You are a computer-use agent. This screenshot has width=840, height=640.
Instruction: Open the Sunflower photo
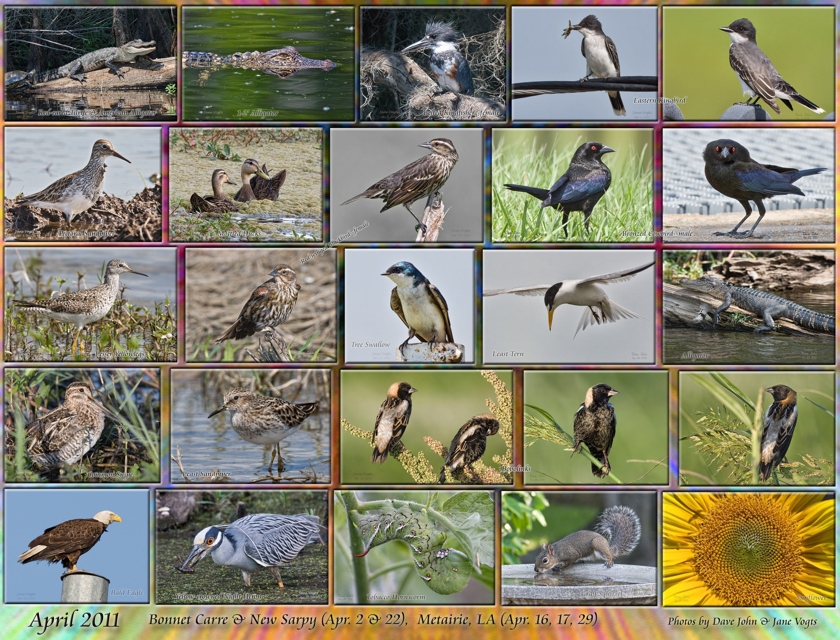click(749, 549)
